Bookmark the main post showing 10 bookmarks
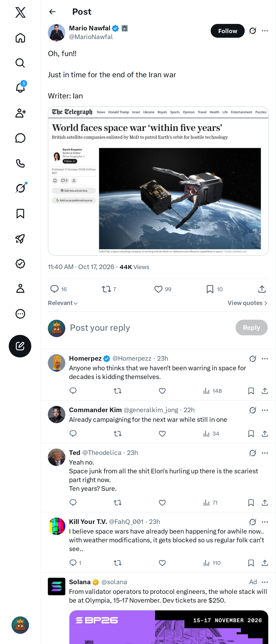Screen dimensions: 276x644 click(215, 289)
